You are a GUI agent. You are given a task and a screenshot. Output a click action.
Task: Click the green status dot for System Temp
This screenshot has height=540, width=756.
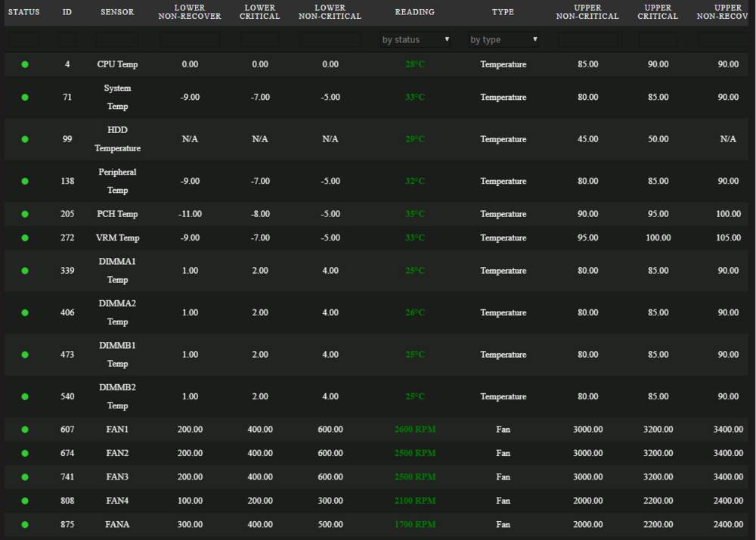pyautogui.click(x=25, y=97)
